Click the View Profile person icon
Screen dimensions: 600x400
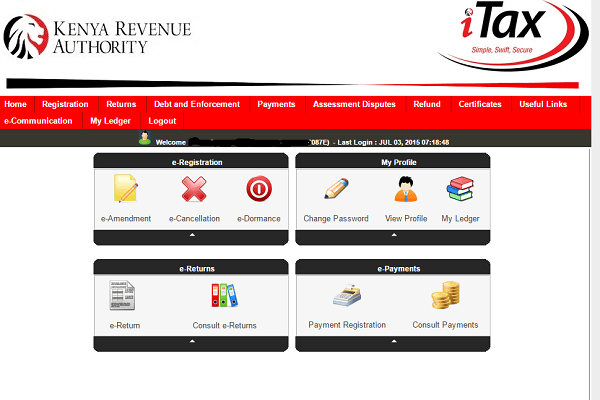406,189
